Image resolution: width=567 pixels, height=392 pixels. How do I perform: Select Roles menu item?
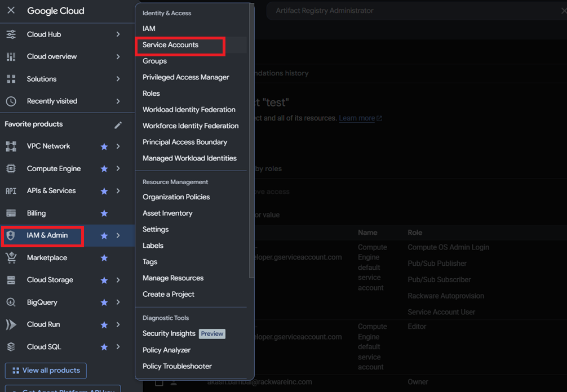coord(151,93)
